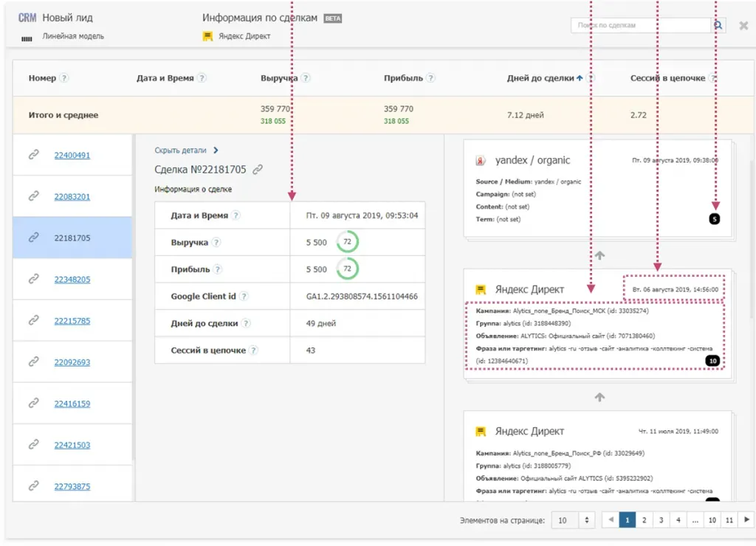The height and width of the screenshot is (546, 756).
Task: Open help icon next to Выручка column header
Action: pos(305,78)
